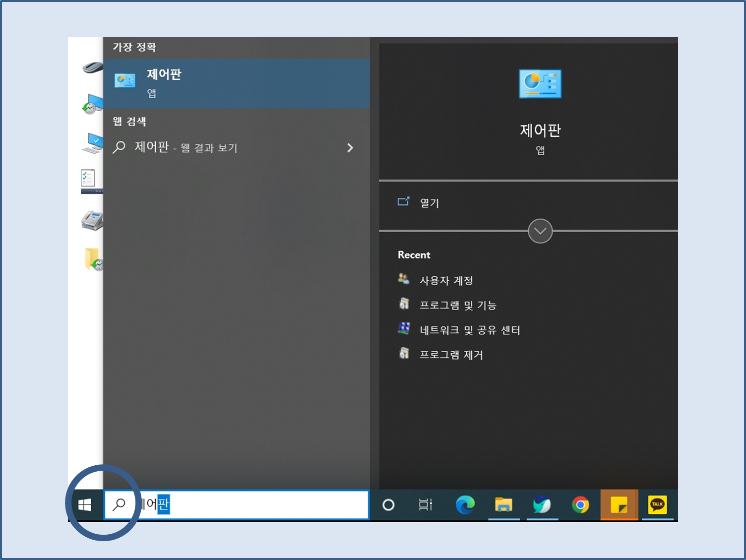
Task: Open the Windows Start menu button
Action: point(85,505)
